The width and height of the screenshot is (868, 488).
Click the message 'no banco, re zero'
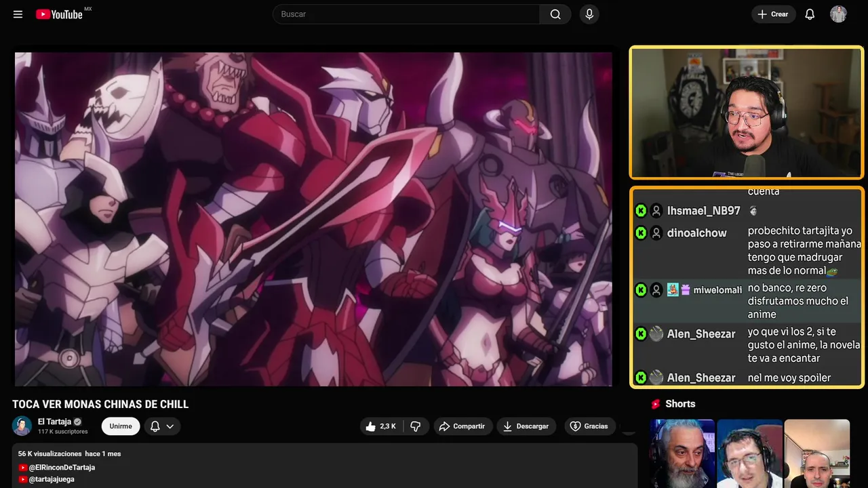pos(797,301)
